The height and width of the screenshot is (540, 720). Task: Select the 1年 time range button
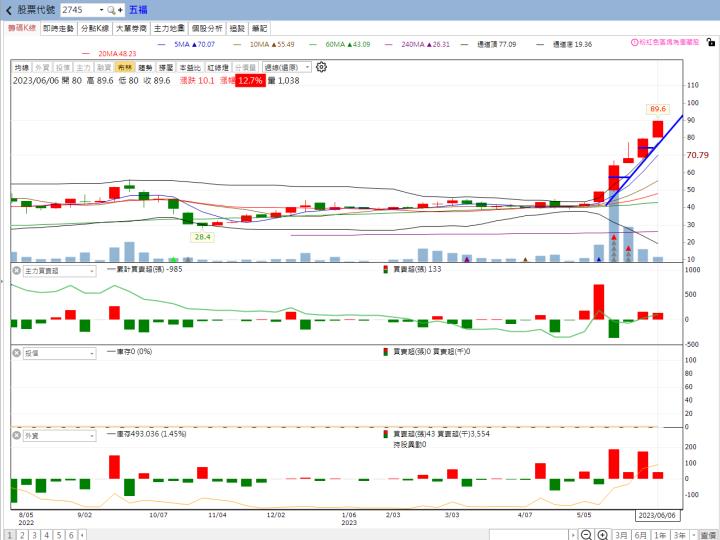tap(660, 535)
